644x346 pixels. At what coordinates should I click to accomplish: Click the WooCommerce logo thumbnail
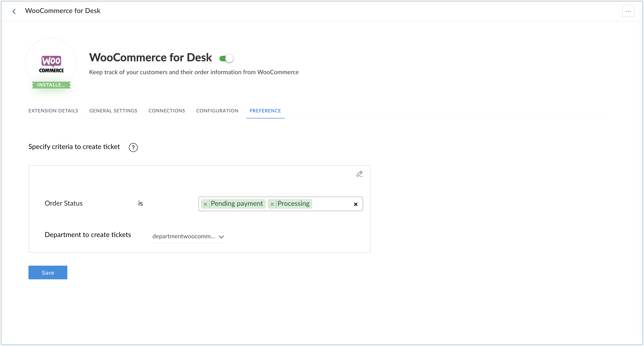(x=51, y=64)
